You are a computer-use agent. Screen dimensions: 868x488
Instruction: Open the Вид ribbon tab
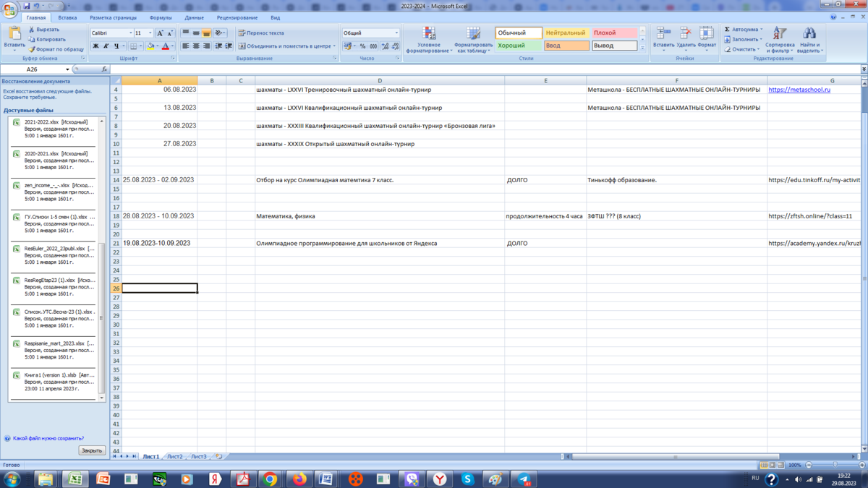click(x=276, y=17)
